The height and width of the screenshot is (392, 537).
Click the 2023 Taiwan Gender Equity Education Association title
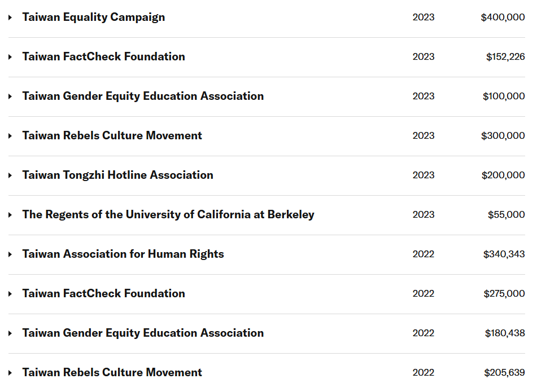point(143,96)
